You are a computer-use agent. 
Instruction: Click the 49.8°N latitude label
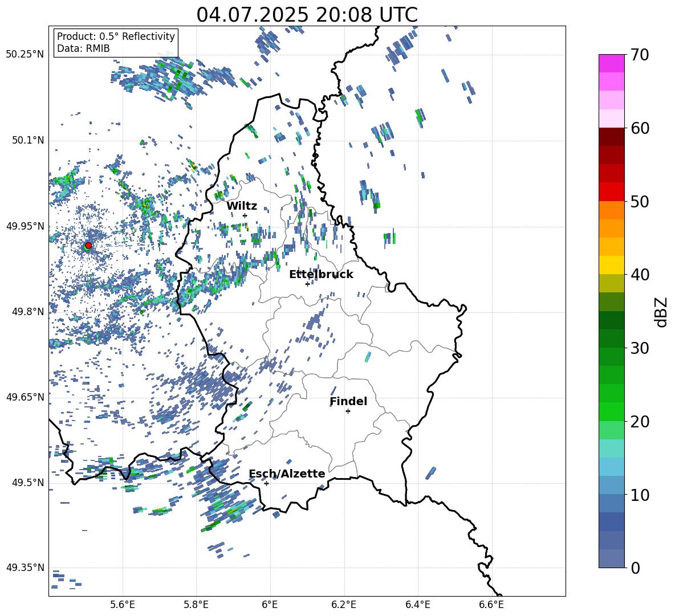pos(28,312)
